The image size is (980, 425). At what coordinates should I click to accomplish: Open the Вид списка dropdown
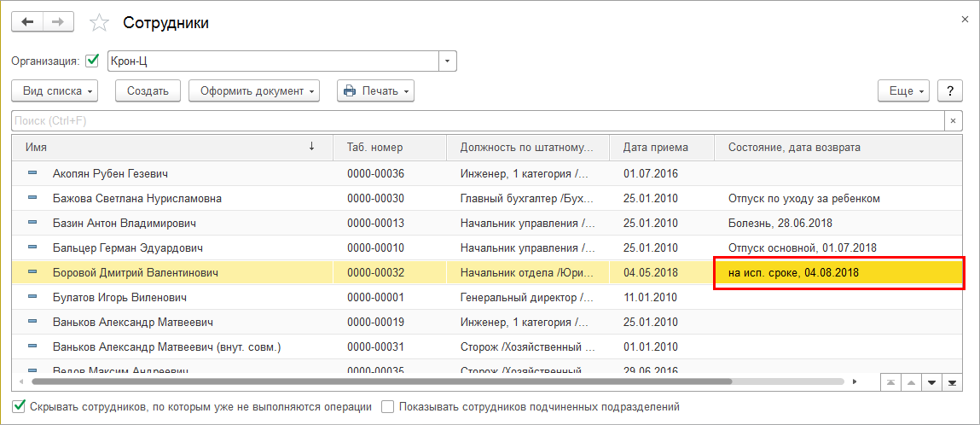tap(56, 91)
